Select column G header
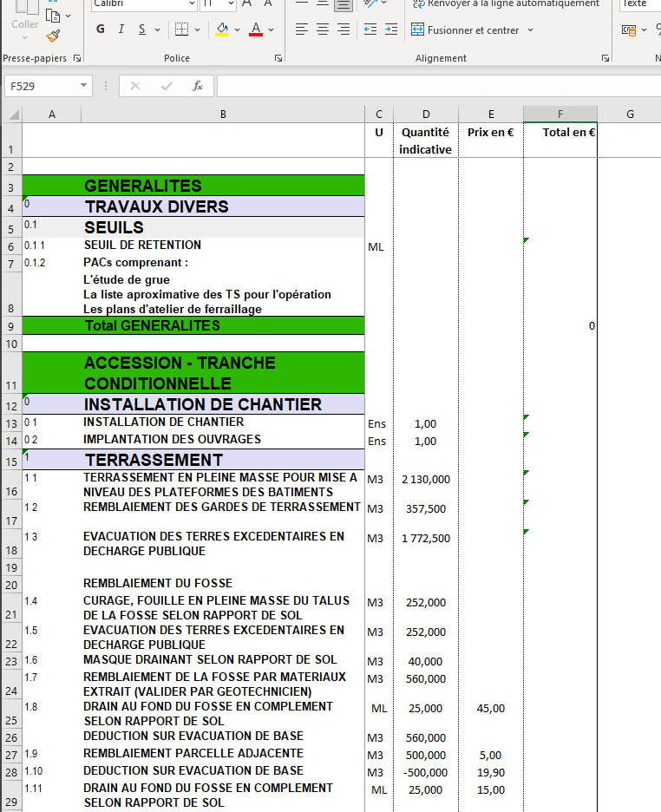661x812 pixels. point(630,114)
